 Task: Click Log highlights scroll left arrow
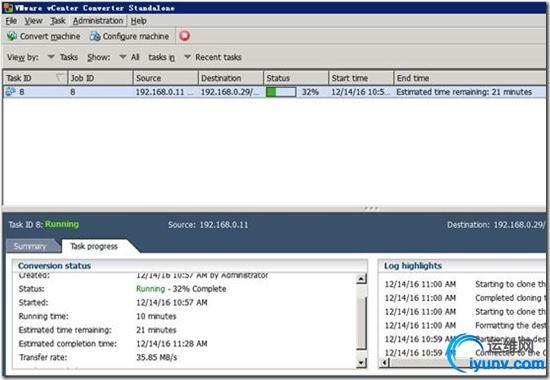[385, 362]
